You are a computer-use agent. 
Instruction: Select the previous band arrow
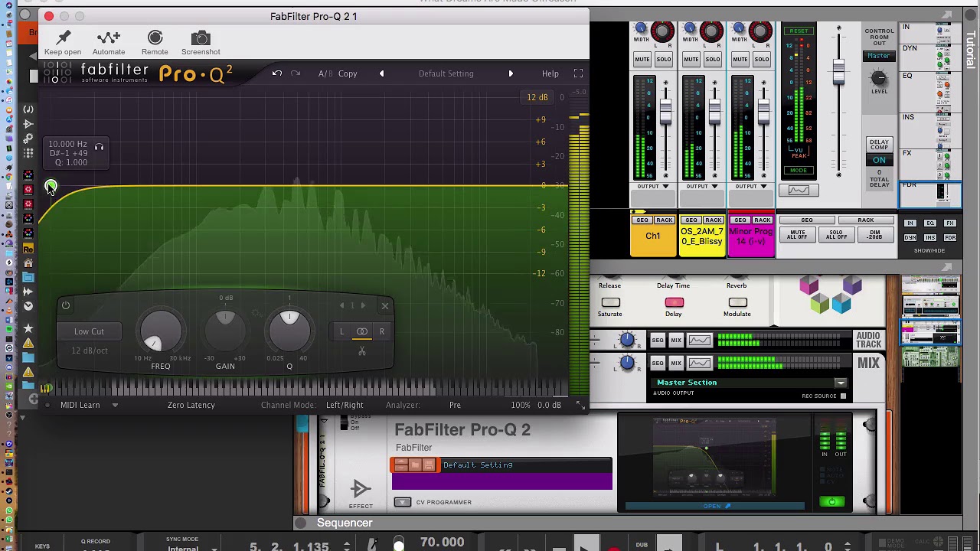(x=341, y=305)
